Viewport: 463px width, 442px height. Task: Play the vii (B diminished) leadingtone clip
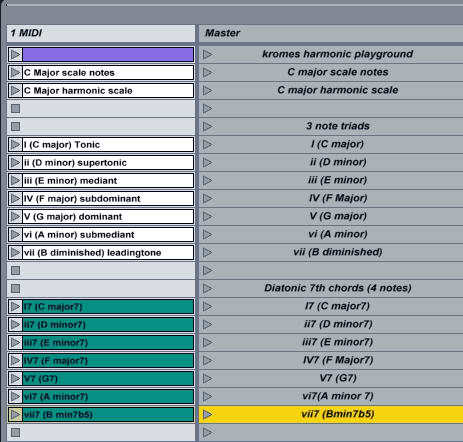click(x=15, y=252)
